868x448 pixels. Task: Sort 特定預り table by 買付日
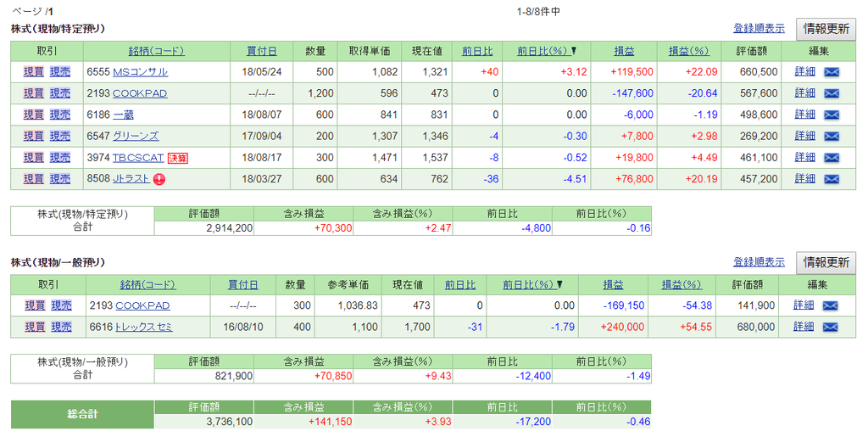[x=261, y=51]
